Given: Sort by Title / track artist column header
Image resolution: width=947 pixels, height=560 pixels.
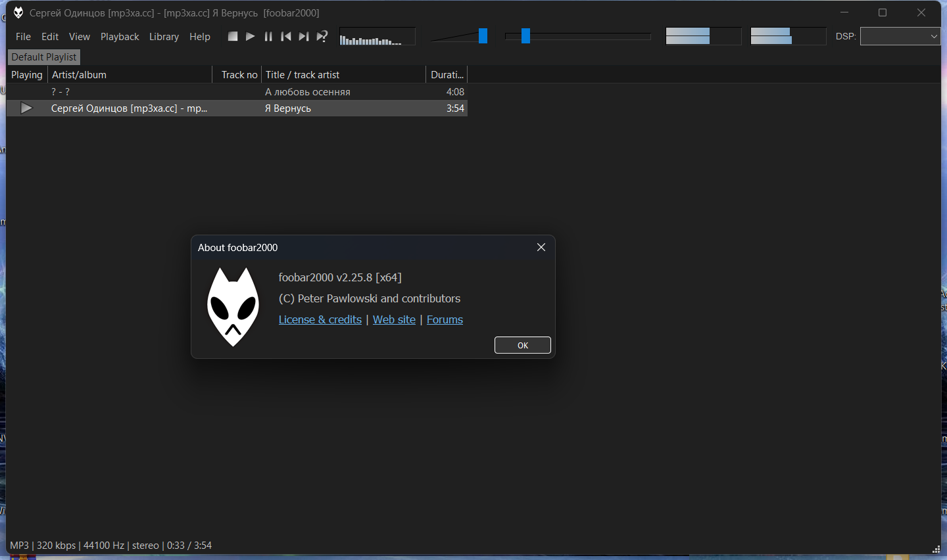Looking at the screenshot, I should pos(344,75).
